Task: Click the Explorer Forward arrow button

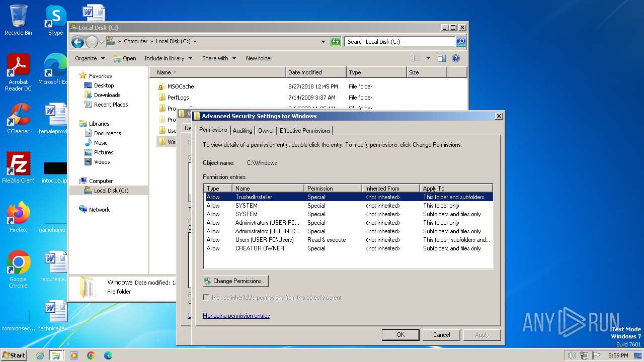Action: (91, 42)
